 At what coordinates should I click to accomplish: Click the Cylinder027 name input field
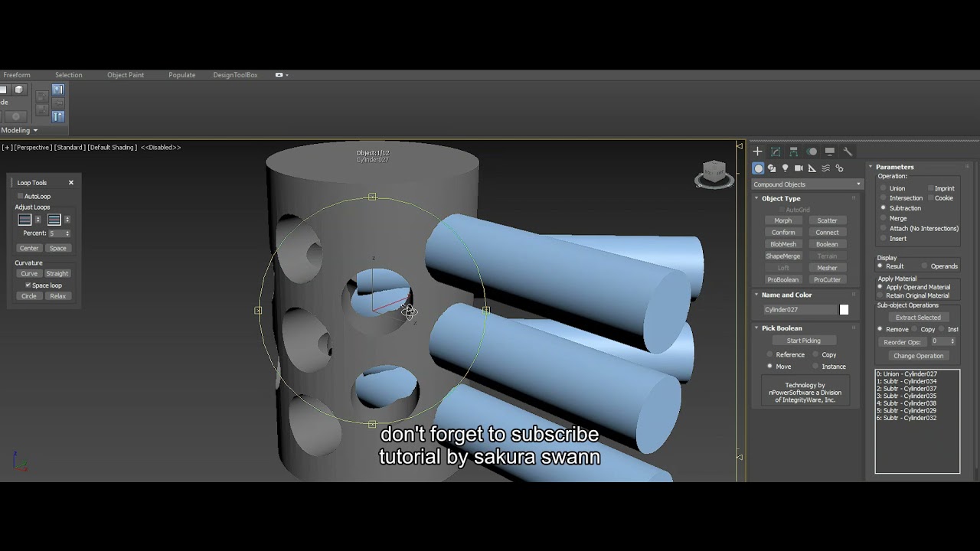click(x=800, y=310)
